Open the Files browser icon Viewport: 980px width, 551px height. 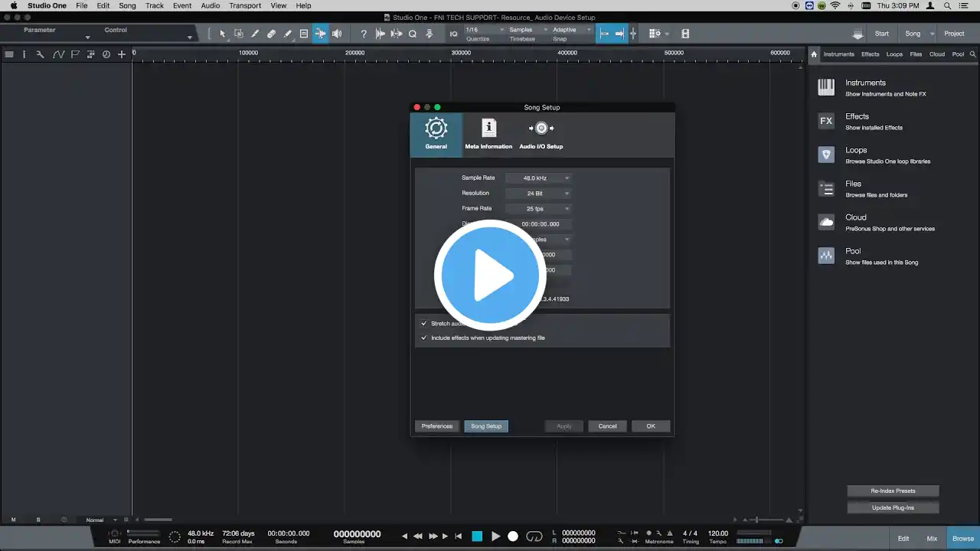[x=826, y=188]
